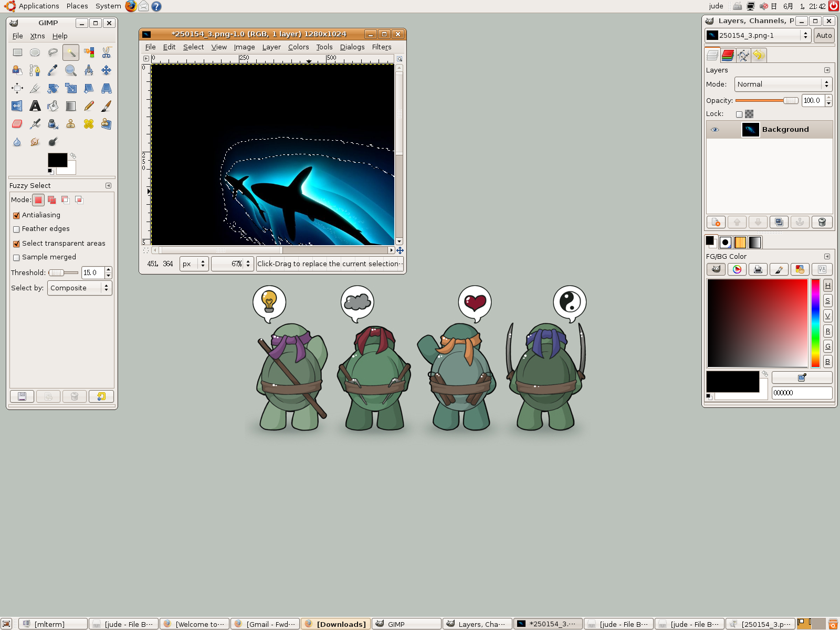Open the Colors menu in image window
This screenshot has height=630, width=840.
298,47
